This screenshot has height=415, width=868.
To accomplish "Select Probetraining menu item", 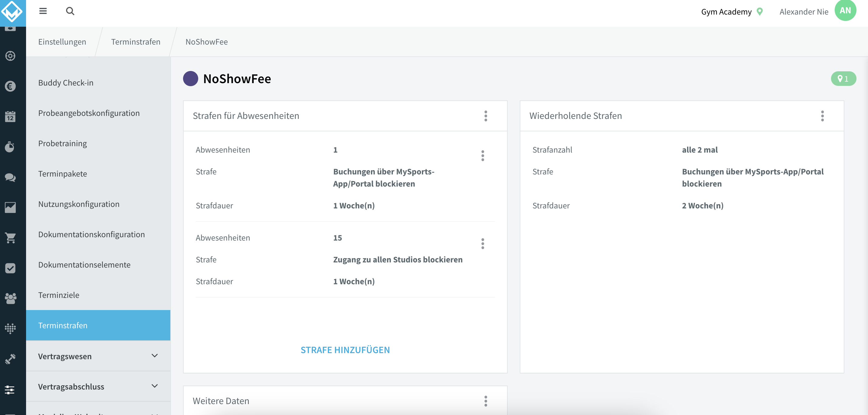I will 98,143.
